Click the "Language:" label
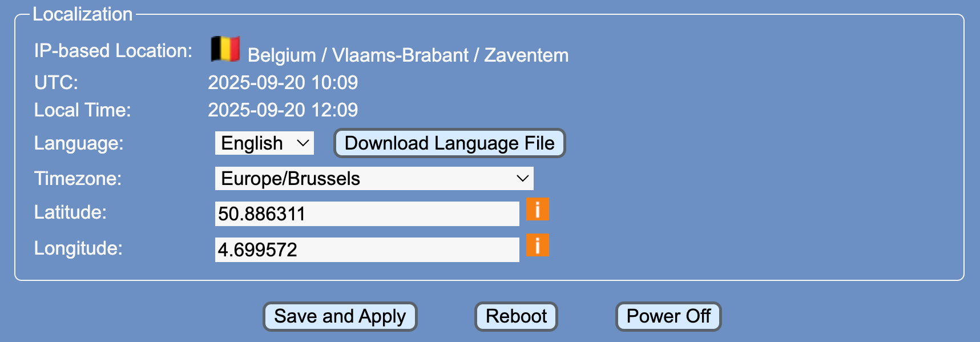The image size is (980, 342). (79, 143)
